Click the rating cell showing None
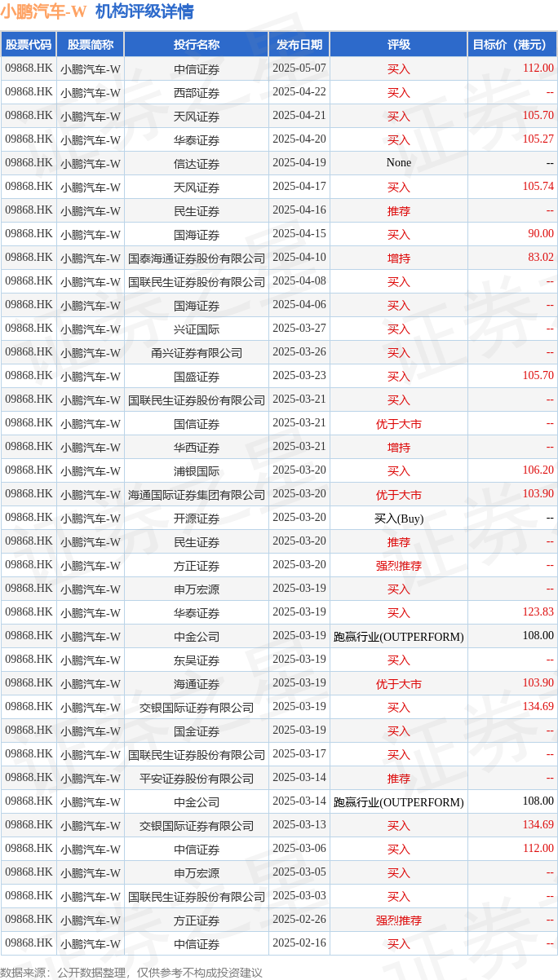 pos(398,163)
